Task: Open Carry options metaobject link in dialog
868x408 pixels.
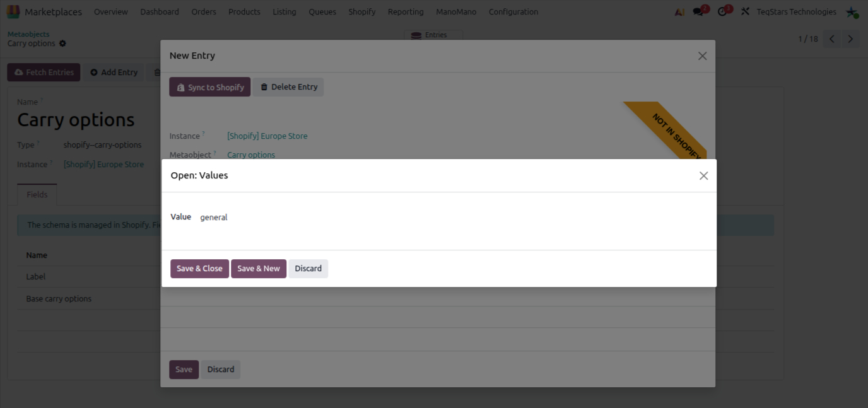Action: tap(251, 155)
